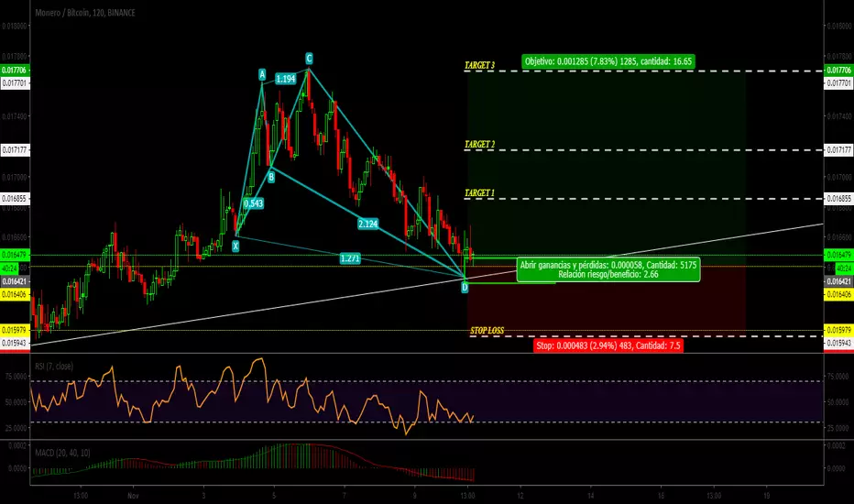Click the red Stop 0.000483 label
The height and width of the screenshot is (504, 854).
[x=608, y=345]
